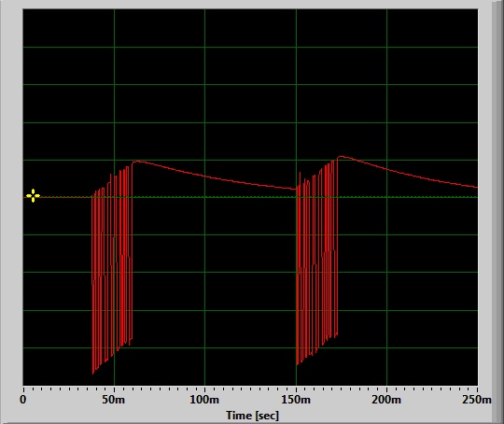The width and height of the screenshot is (504, 424).
Task: Click the second decaying curve peak
Action: pos(342,157)
